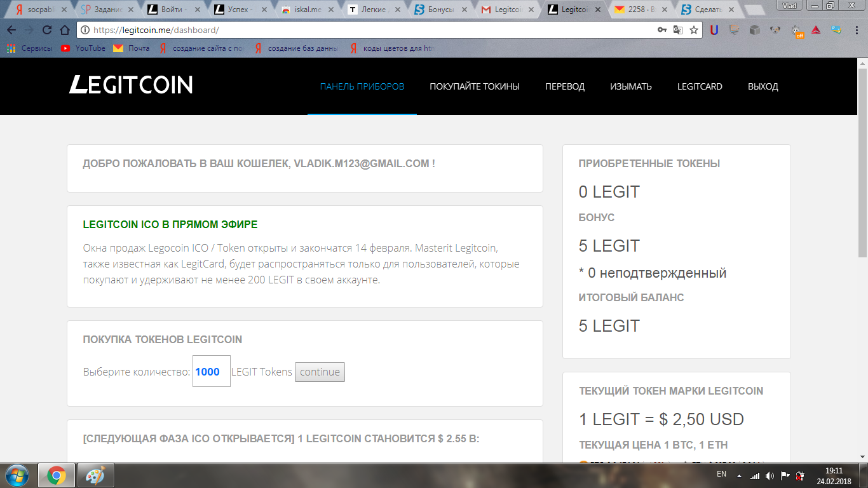868x488 pixels.
Task: Click the 'ТЕКУЩАЯ ЦЕНА 1 BTC, 1 ETH' label
Action: tap(654, 445)
